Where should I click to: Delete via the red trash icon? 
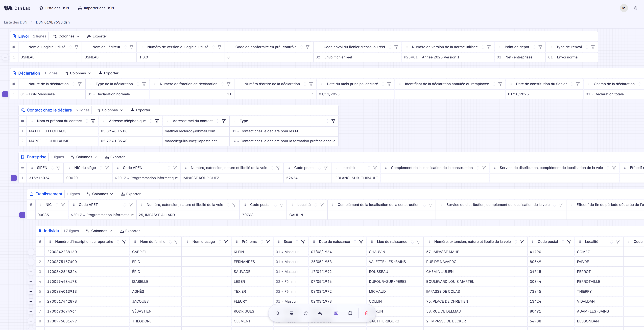[367, 313]
